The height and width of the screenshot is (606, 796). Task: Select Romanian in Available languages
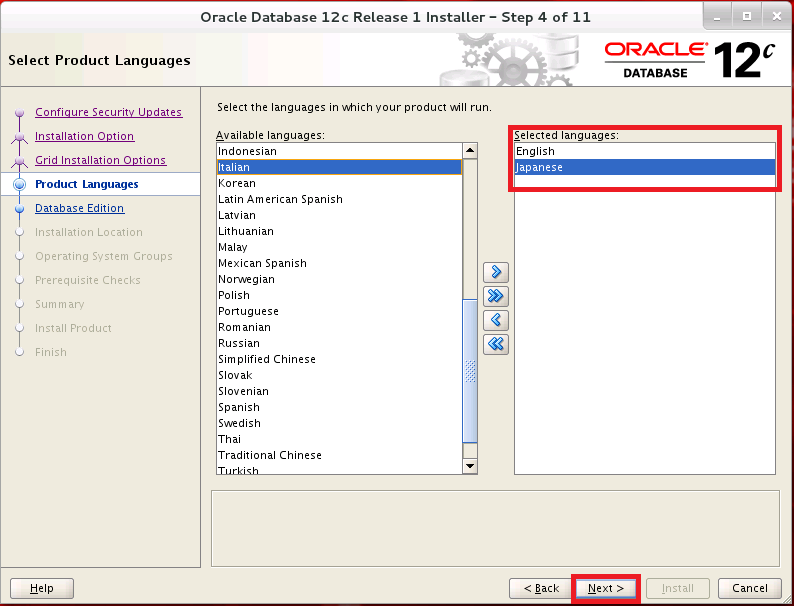(339, 327)
